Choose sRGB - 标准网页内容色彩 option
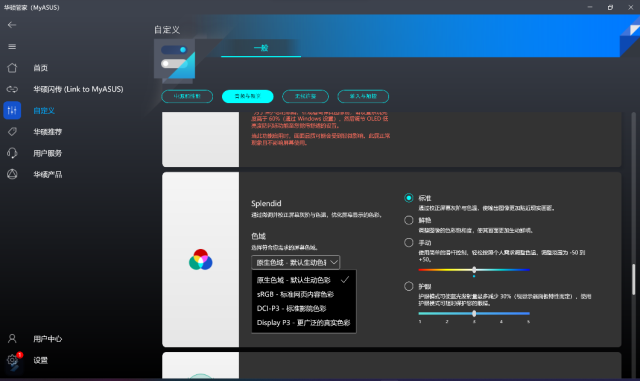The width and height of the screenshot is (640, 381). point(303,294)
